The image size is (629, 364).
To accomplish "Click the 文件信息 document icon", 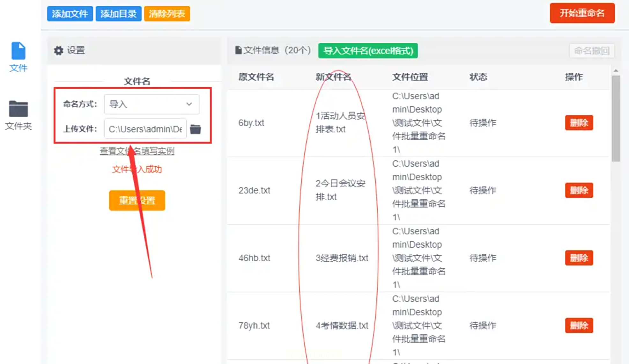I will click(238, 50).
